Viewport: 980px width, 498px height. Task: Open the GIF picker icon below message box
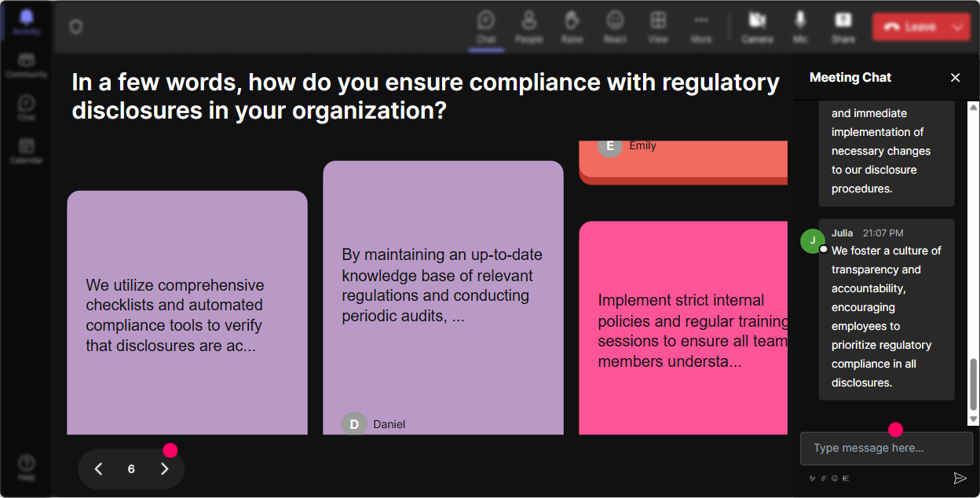coord(846,478)
